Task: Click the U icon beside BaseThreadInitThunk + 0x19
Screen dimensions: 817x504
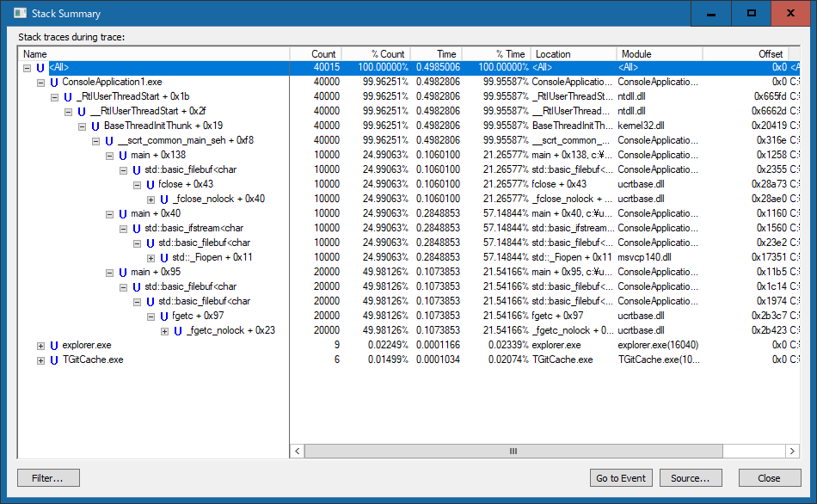Action: coord(95,126)
